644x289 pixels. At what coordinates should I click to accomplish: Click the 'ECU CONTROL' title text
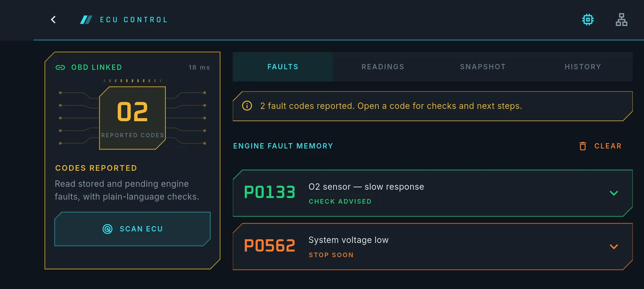134,20
